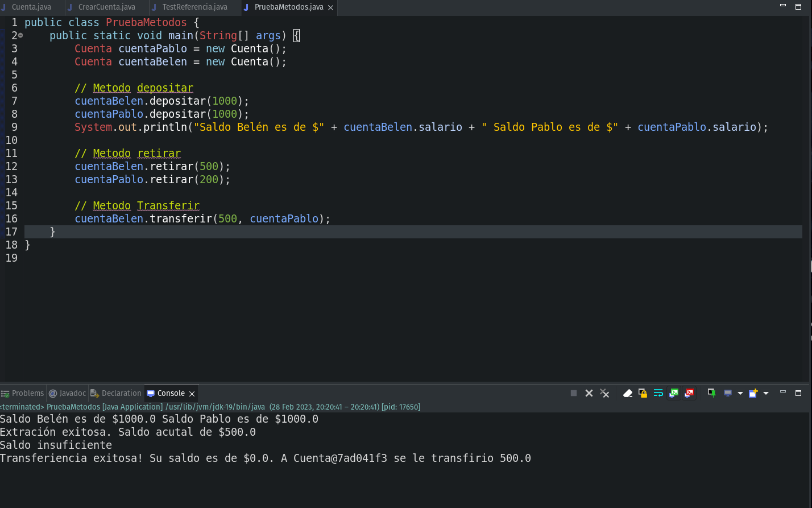Switch to the TestReferencia.java tab
Image resolution: width=812 pixels, height=508 pixels.
point(195,7)
